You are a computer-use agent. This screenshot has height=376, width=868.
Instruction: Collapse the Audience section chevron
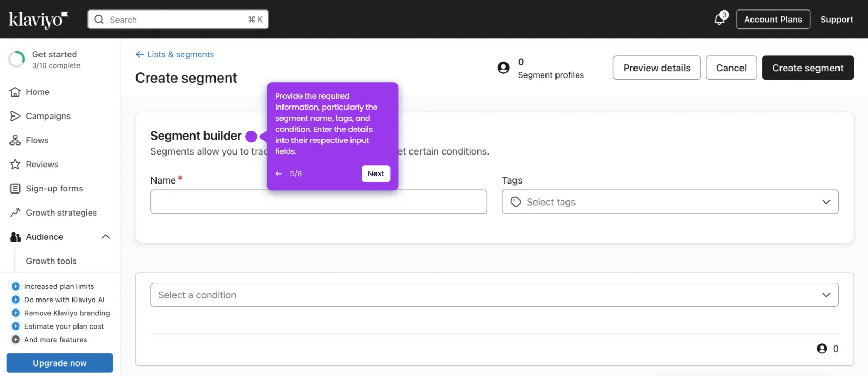[105, 237]
